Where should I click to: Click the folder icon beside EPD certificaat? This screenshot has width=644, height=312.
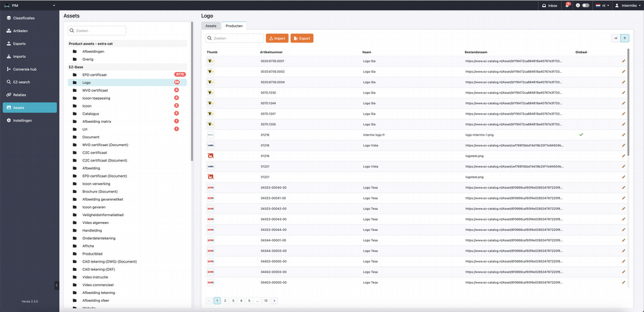[75, 75]
